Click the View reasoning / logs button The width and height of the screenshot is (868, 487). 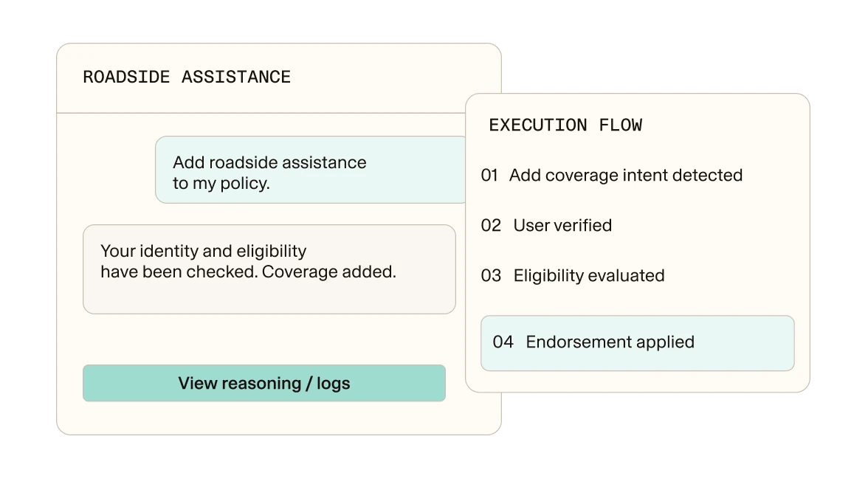coord(264,383)
